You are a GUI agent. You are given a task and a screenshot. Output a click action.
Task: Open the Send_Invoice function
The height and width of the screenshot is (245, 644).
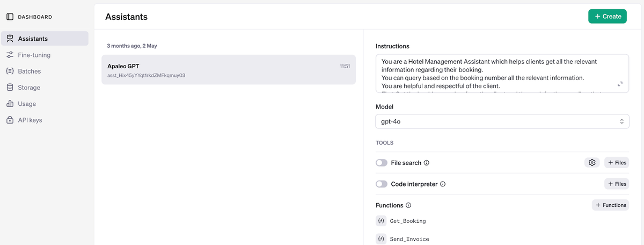coord(409,239)
